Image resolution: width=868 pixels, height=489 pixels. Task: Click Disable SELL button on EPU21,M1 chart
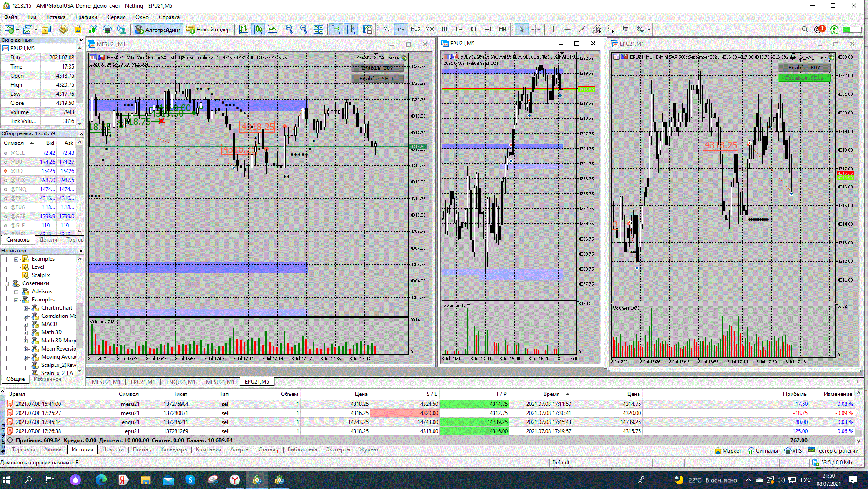point(804,78)
